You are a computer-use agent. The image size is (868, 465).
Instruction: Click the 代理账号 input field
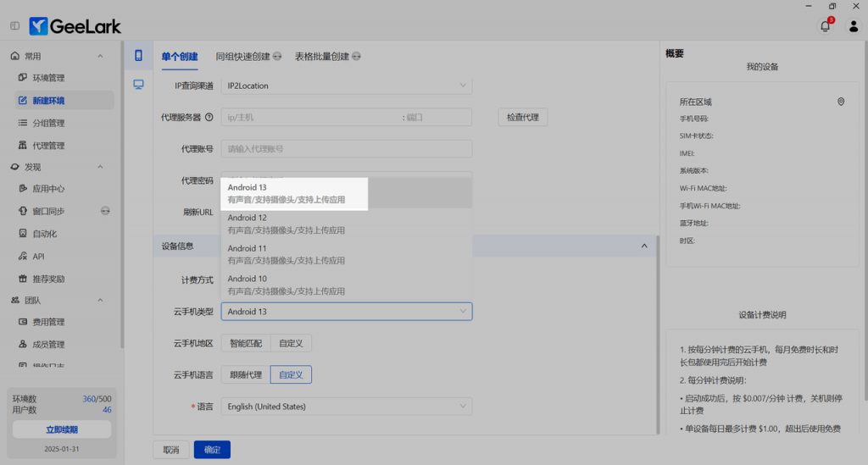346,149
